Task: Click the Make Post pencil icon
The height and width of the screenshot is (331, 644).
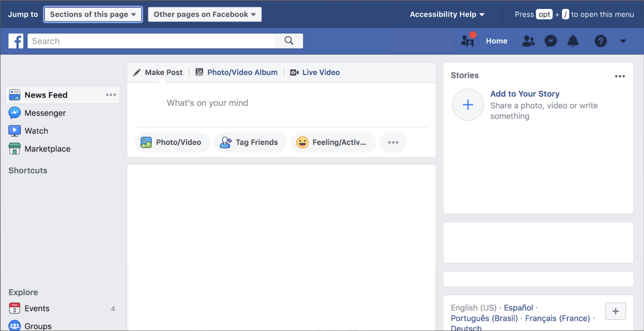Action: click(x=137, y=72)
